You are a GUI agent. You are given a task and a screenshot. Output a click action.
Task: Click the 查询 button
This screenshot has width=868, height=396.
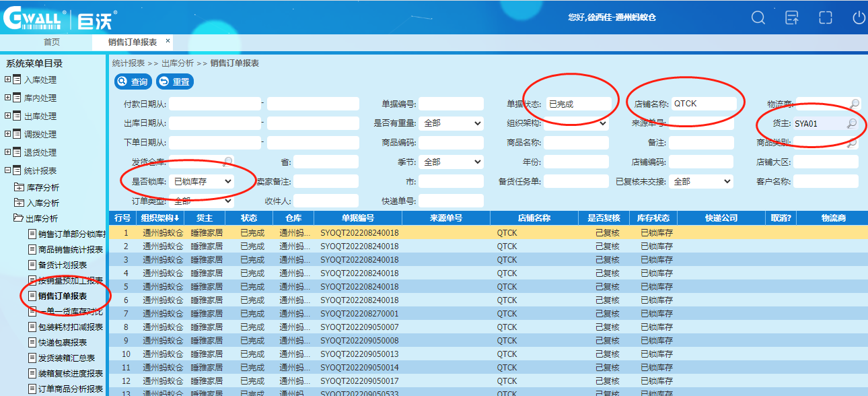click(x=132, y=81)
